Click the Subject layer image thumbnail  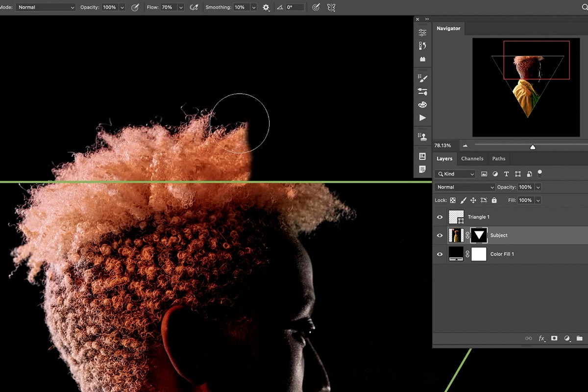pyautogui.click(x=457, y=236)
